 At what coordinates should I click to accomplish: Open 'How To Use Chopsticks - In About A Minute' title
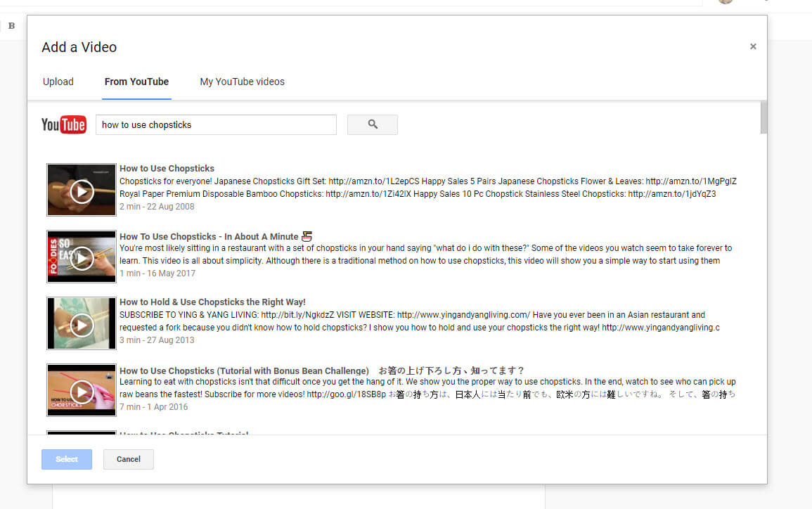coord(215,237)
